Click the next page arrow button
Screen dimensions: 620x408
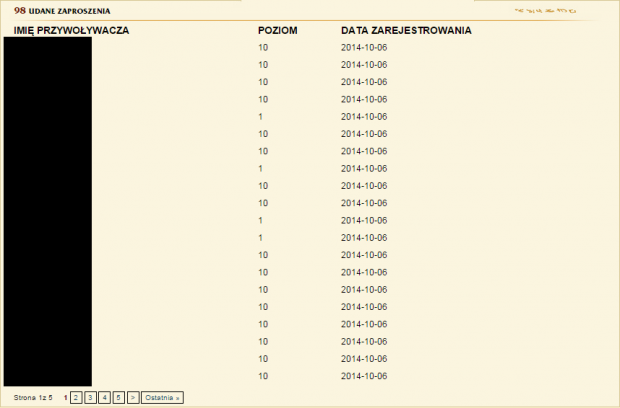tap(133, 398)
